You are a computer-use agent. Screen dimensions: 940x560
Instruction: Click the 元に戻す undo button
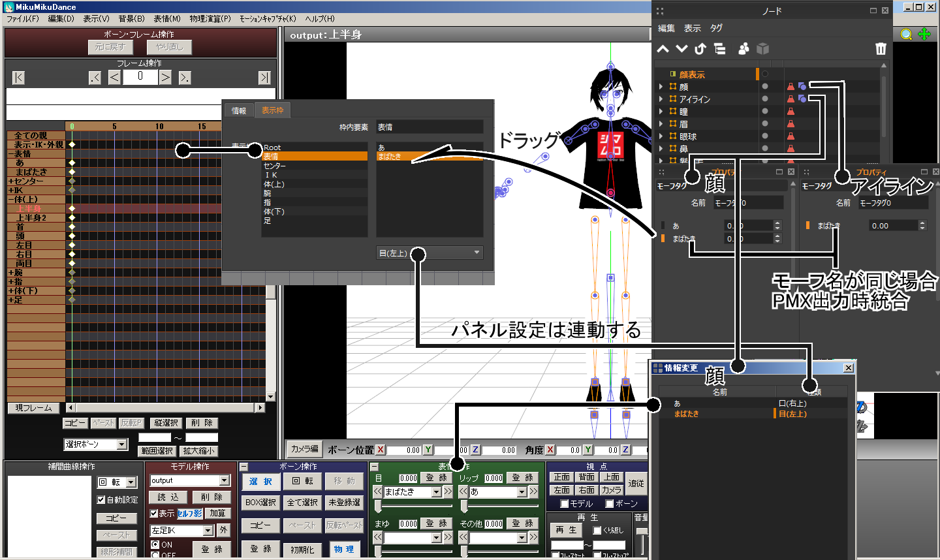(x=110, y=47)
